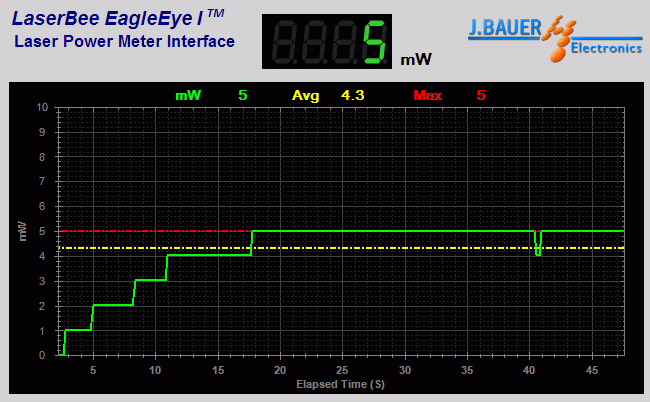This screenshot has height=402, width=650.
Task: Click the vertical mW axis label
Action: click(x=23, y=231)
